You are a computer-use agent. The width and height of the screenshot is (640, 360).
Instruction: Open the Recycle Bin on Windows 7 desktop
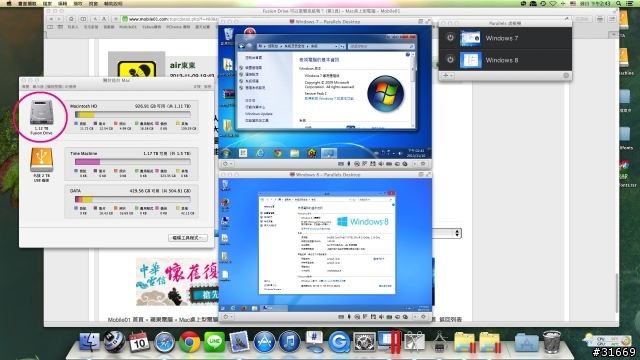pos(228,35)
